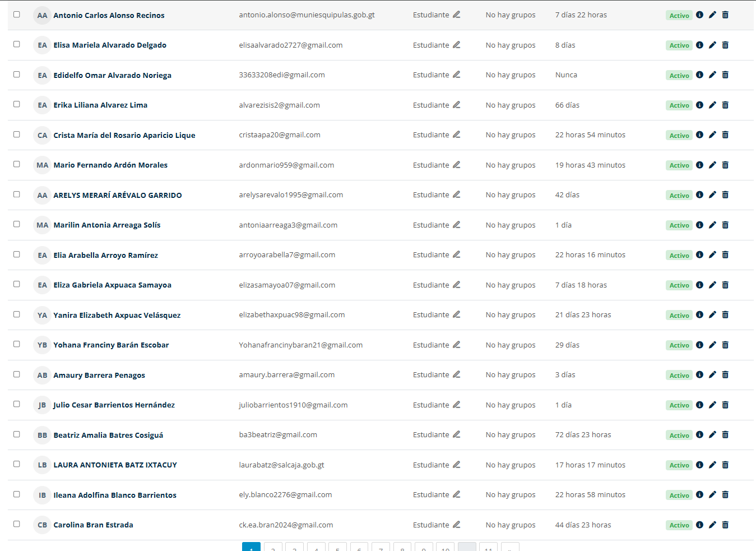Click email antonio.alonso@muniesquipulas.gob.gt
The image size is (756, 551).
click(x=307, y=15)
